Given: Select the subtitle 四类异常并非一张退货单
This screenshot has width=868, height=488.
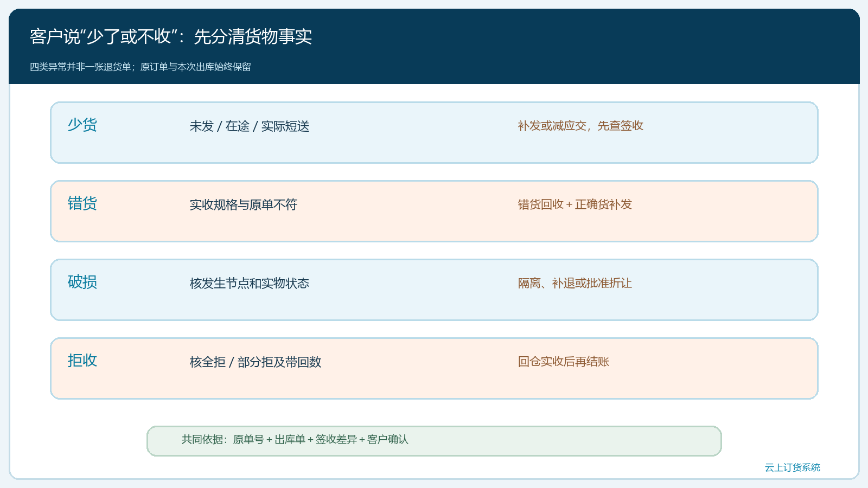Looking at the screenshot, I should (x=81, y=67).
